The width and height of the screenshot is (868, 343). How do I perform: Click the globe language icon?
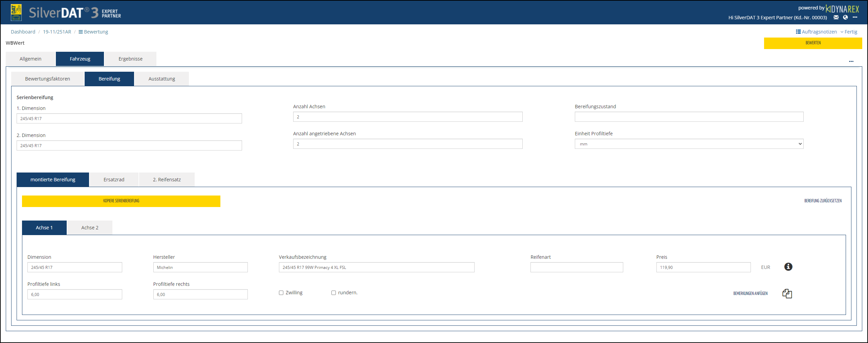tap(845, 17)
